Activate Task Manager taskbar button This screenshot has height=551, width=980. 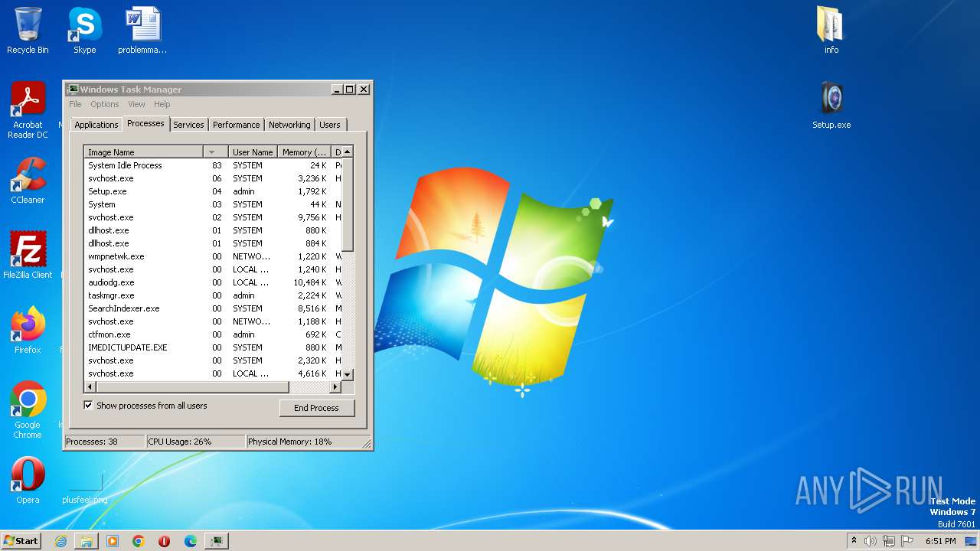[217, 541]
